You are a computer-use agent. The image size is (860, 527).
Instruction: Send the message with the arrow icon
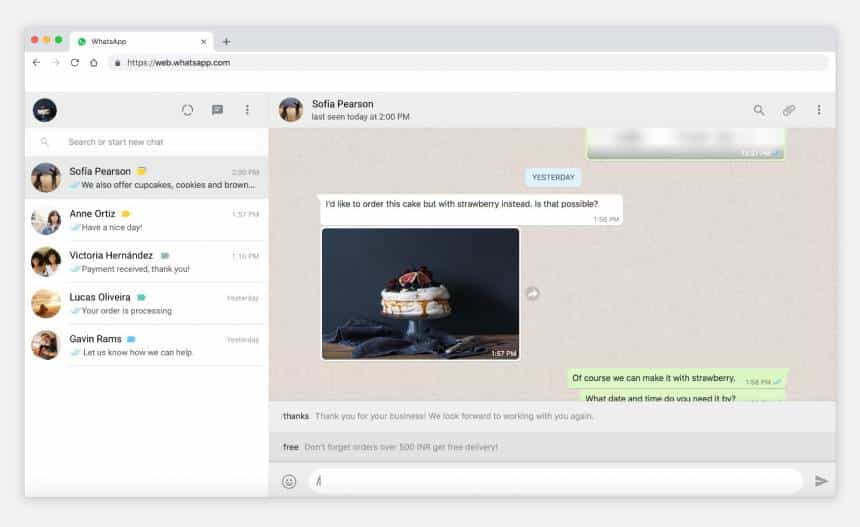pos(821,481)
